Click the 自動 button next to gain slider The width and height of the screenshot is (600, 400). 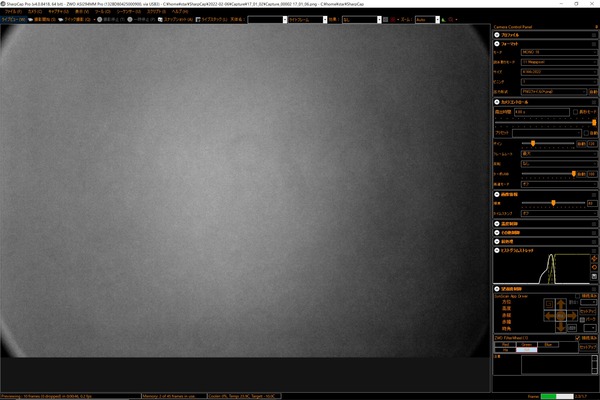[x=581, y=144]
